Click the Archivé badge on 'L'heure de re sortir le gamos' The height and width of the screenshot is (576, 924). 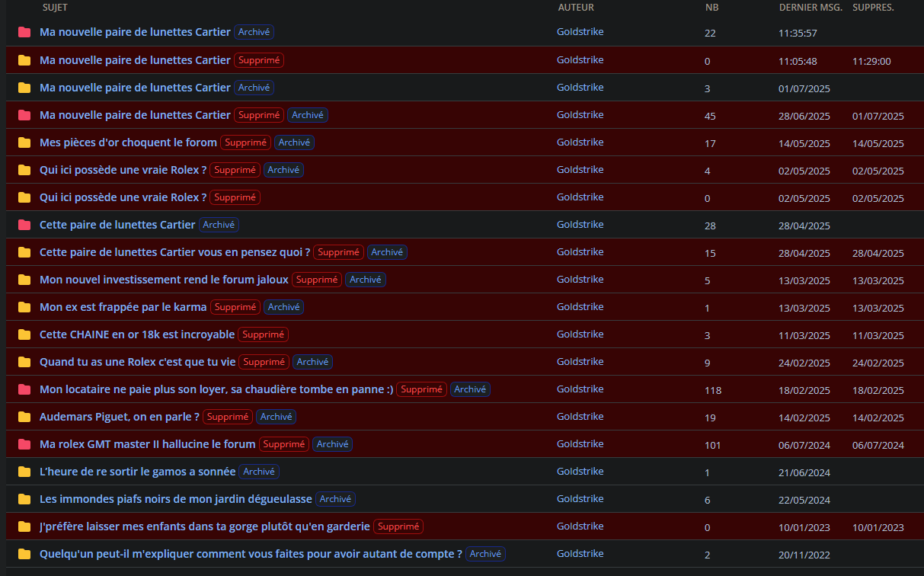click(259, 472)
